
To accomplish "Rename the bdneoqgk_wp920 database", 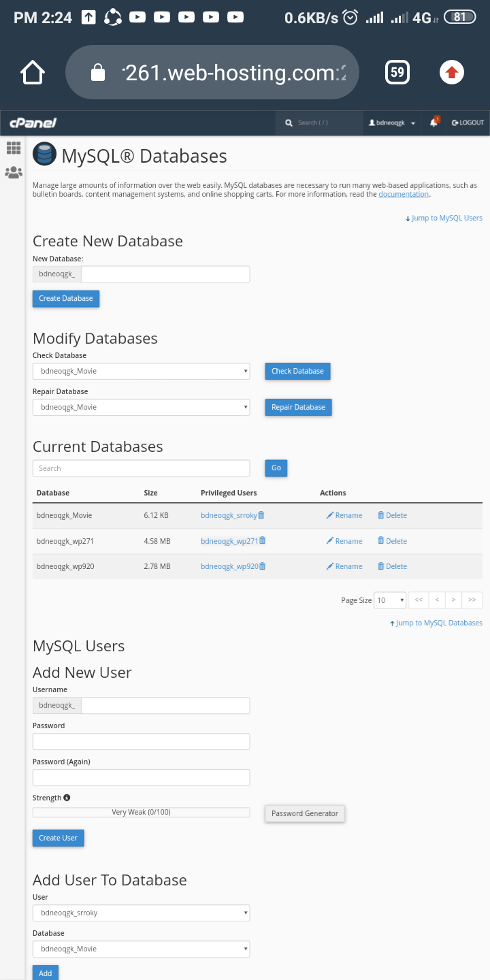I will coord(344,566).
